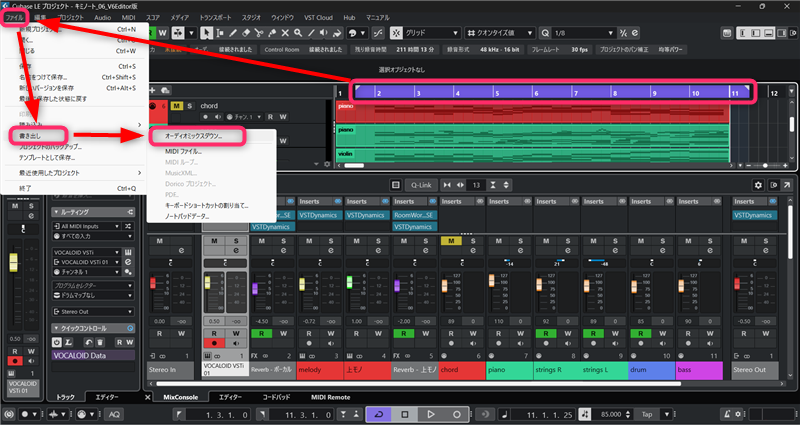Toggle Snap on/off button beside グリッド

pos(396,33)
